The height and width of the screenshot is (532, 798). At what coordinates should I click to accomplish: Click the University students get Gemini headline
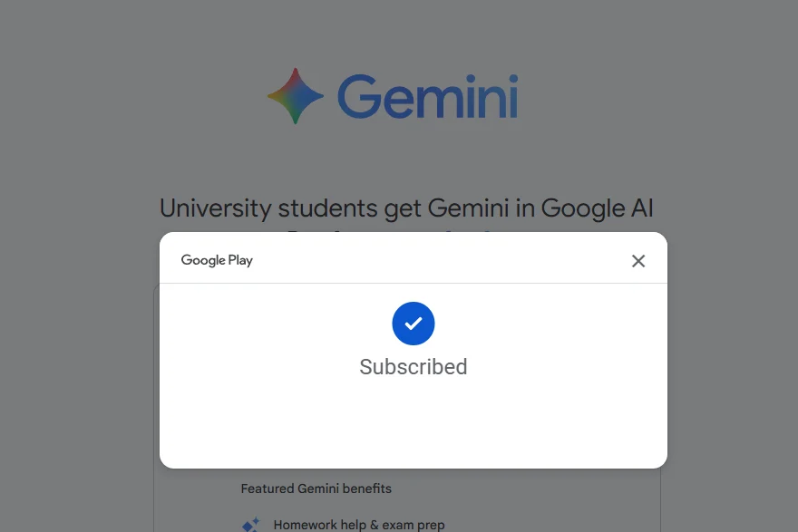pyautogui.click(x=406, y=208)
